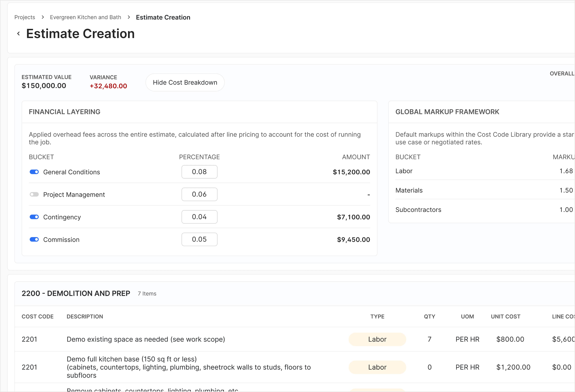This screenshot has width=575, height=392.
Task: Click the variance value +32,480.00
Action: tap(108, 86)
